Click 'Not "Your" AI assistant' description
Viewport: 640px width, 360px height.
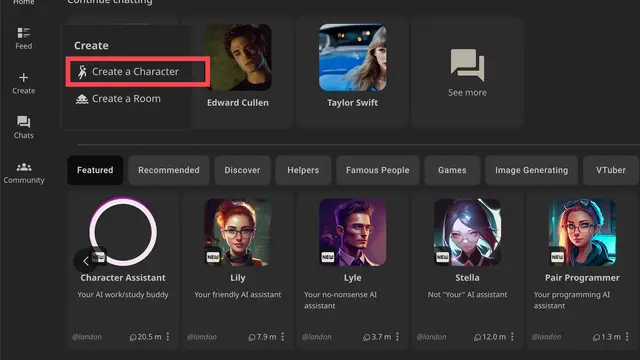(467, 295)
